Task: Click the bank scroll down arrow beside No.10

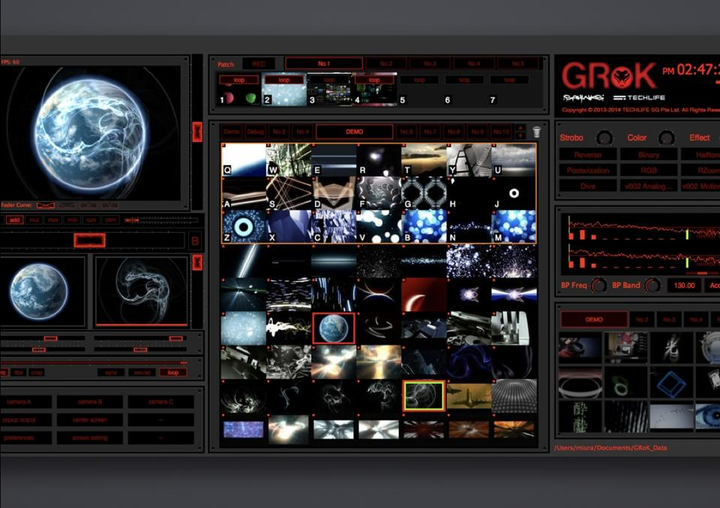Action: (x=520, y=135)
